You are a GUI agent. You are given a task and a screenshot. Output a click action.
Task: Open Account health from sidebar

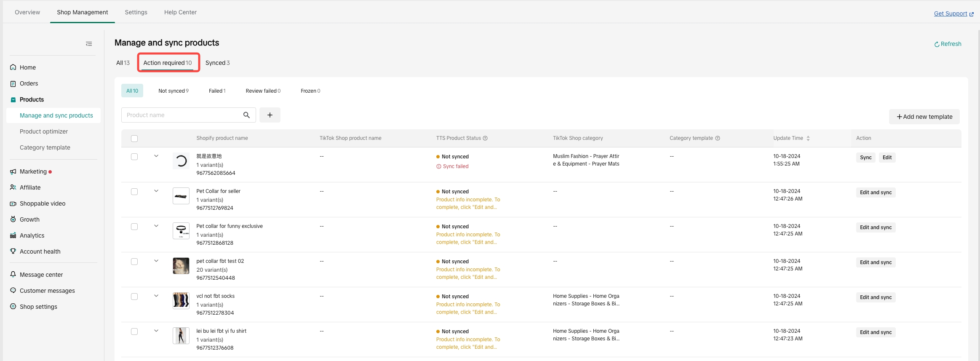pos(40,251)
